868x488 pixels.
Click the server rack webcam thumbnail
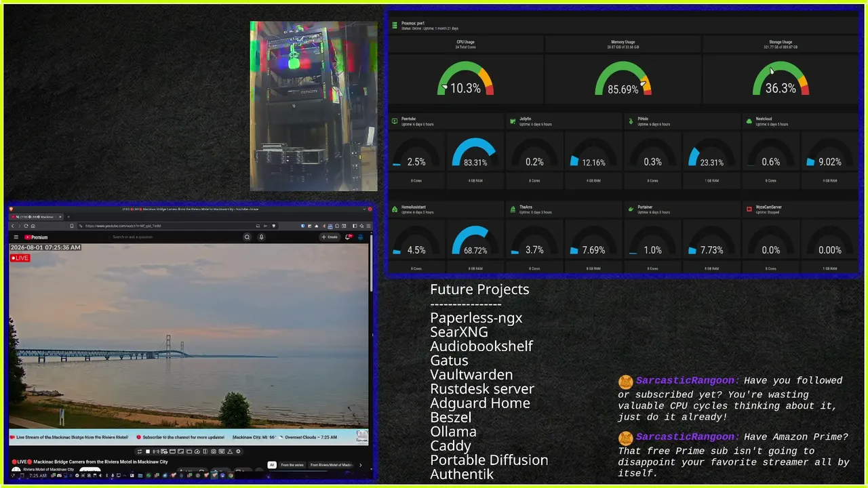[313, 106]
